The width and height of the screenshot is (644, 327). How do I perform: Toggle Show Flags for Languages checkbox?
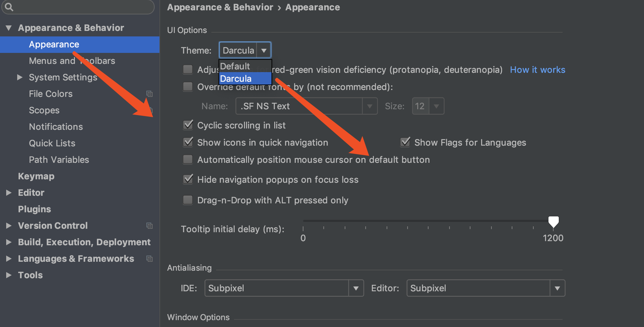tap(406, 142)
